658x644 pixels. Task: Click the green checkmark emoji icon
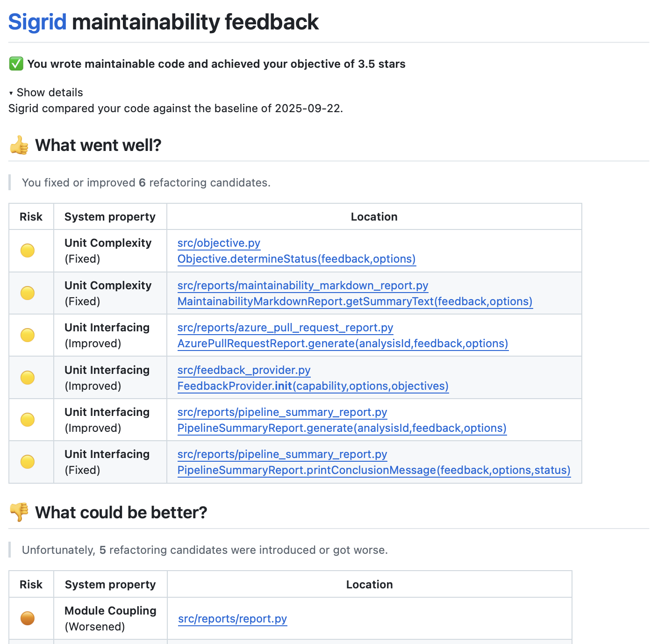16,64
